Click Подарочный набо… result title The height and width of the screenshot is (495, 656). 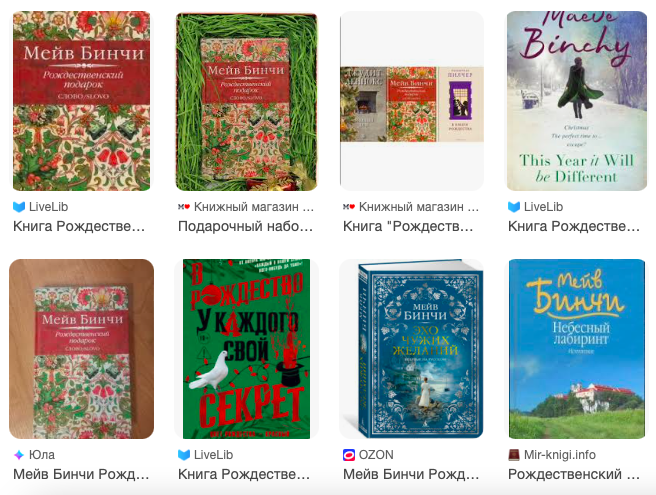(x=246, y=226)
